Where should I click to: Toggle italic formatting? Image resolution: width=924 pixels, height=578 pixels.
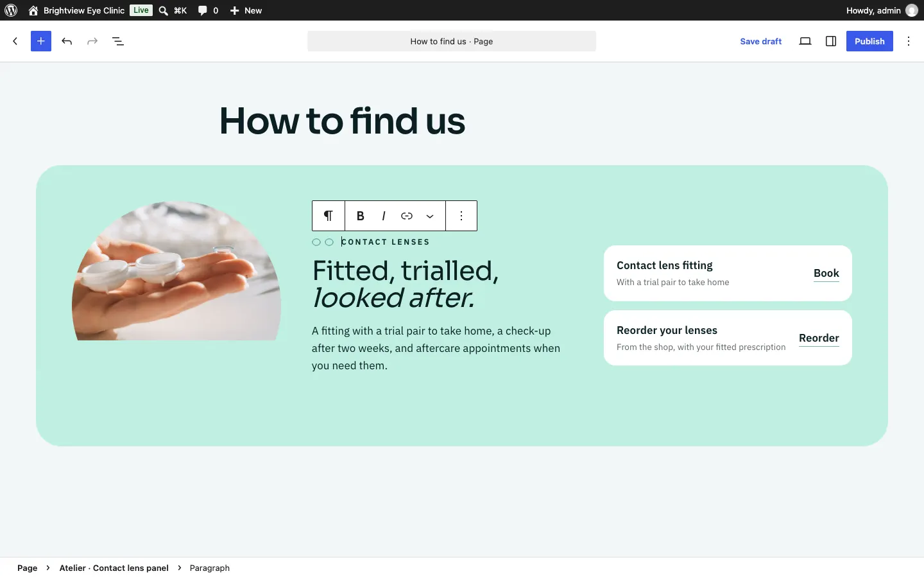click(384, 216)
